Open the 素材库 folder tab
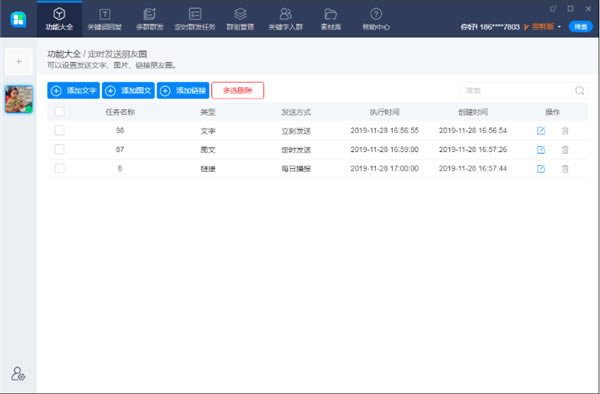This screenshot has height=394, width=600. (x=331, y=19)
